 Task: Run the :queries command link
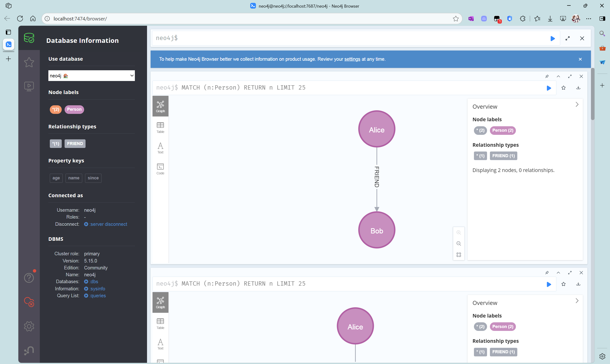pyautogui.click(x=95, y=296)
